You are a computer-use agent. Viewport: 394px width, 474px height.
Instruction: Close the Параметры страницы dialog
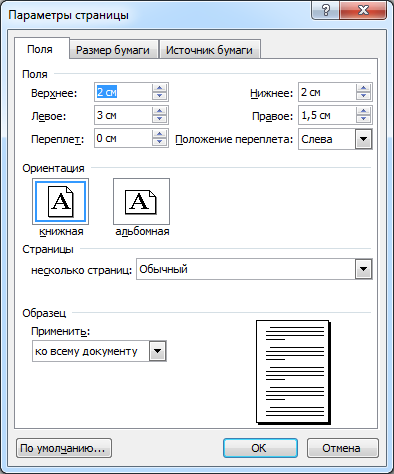(x=363, y=10)
